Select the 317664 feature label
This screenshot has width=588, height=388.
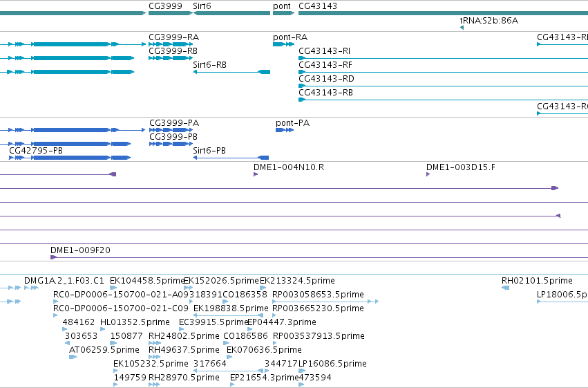point(210,364)
